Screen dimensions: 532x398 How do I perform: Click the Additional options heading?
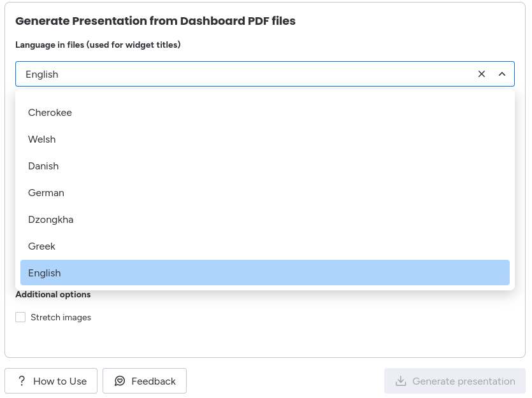(x=53, y=294)
